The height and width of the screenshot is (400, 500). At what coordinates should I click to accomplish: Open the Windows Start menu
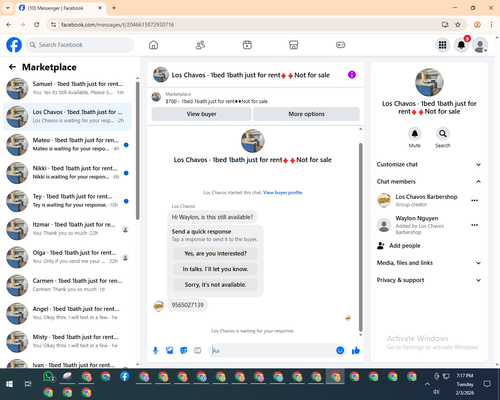9,384
